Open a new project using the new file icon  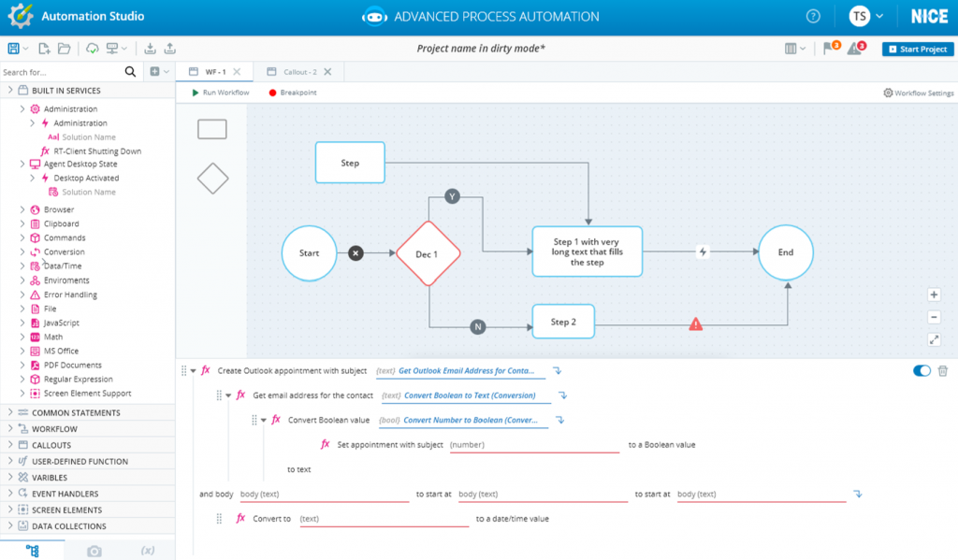coord(44,48)
